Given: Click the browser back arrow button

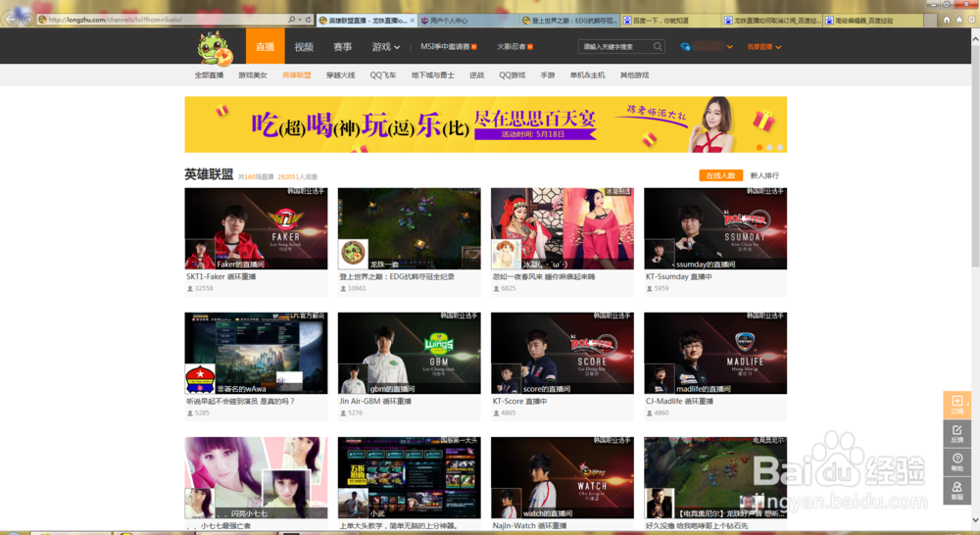Looking at the screenshot, I should 12,19.
